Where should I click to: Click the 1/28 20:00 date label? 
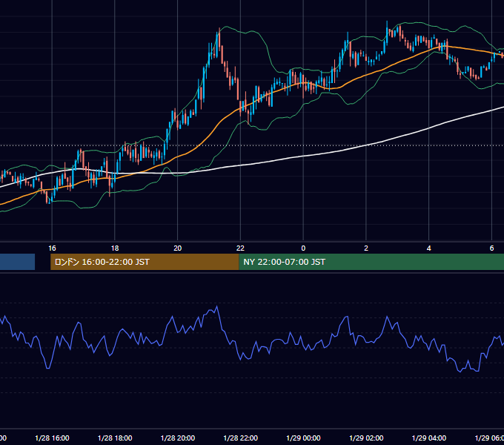click(178, 438)
